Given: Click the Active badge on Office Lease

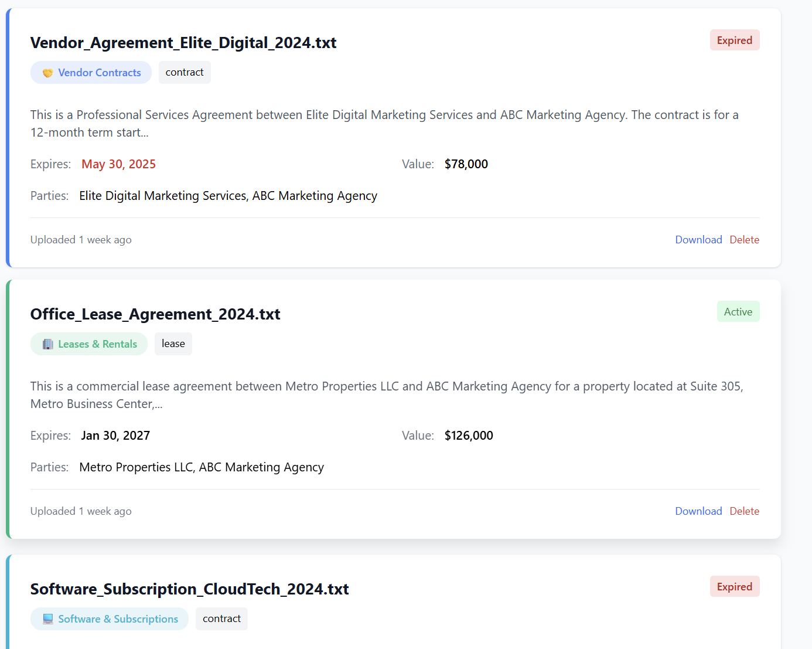Looking at the screenshot, I should pyautogui.click(x=738, y=312).
